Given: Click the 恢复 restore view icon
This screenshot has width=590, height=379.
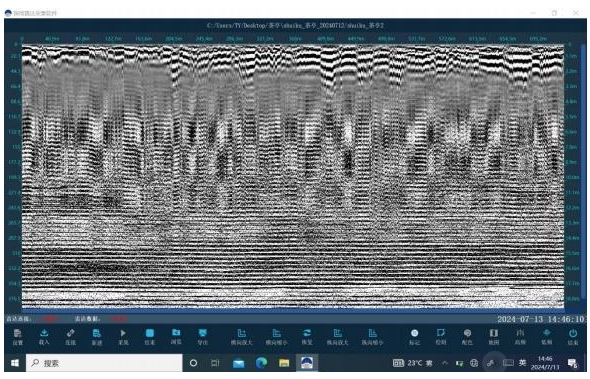Looking at the screenshot, I should [x=307, y=337].
